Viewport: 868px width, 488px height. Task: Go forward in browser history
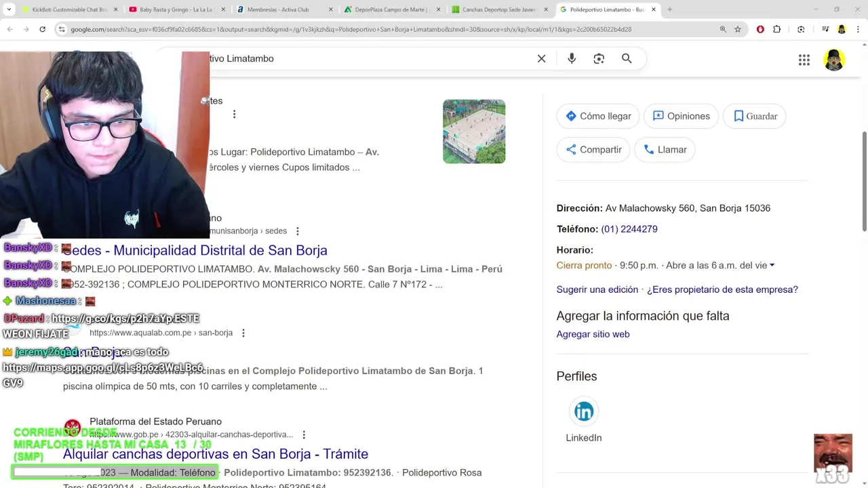(26, 29)
